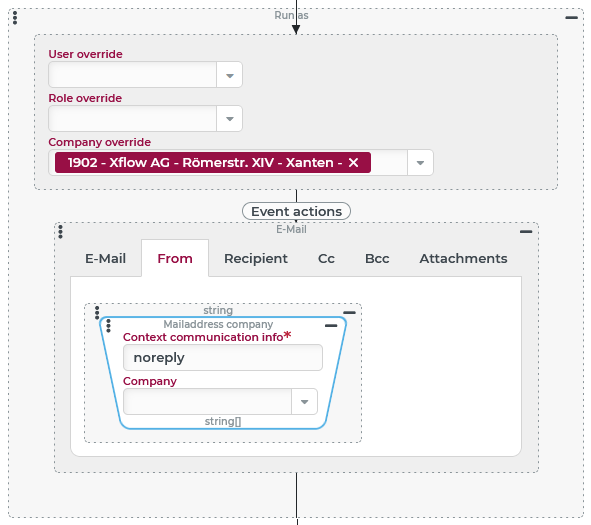The width and height of the screenshot is (591, 525).
Task: Click the Context communication info field
Action: (x=223, y=358)
